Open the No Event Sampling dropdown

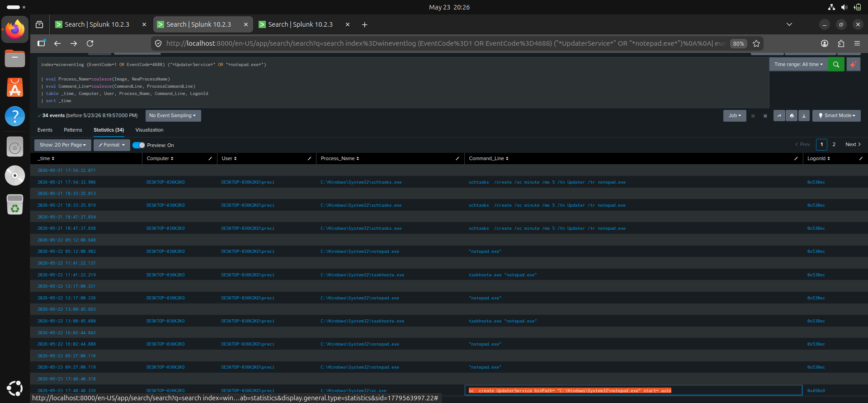(x=173, y=116)
